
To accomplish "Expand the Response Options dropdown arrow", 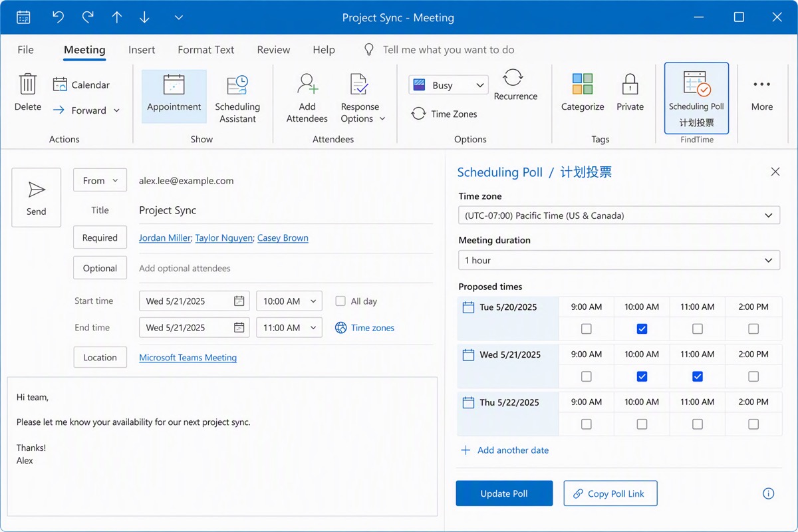I will (382, 119).
